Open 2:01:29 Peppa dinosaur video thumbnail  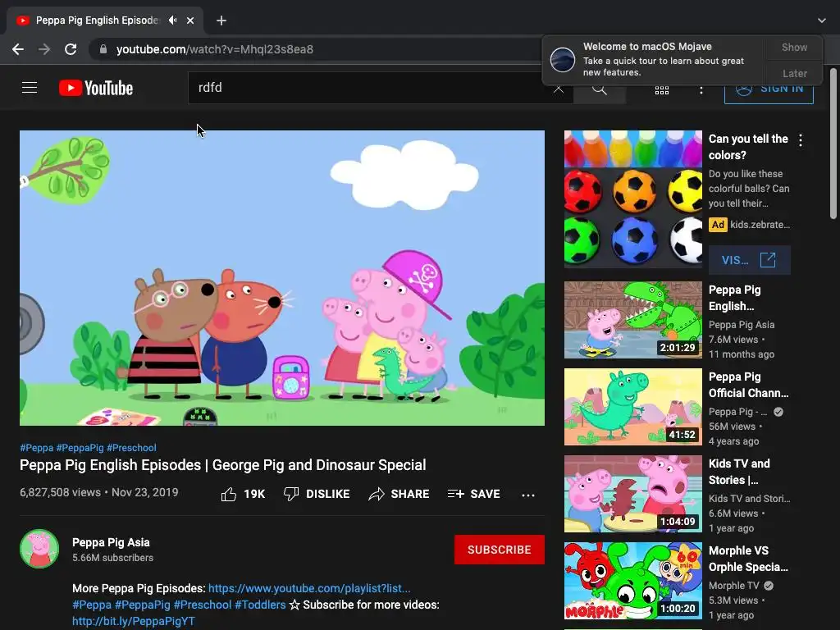(x=632, y=320)
